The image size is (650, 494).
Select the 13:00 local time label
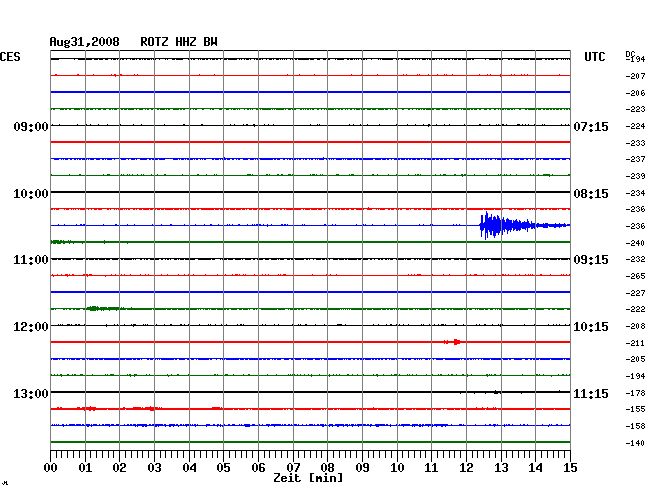tap(31, 393)
